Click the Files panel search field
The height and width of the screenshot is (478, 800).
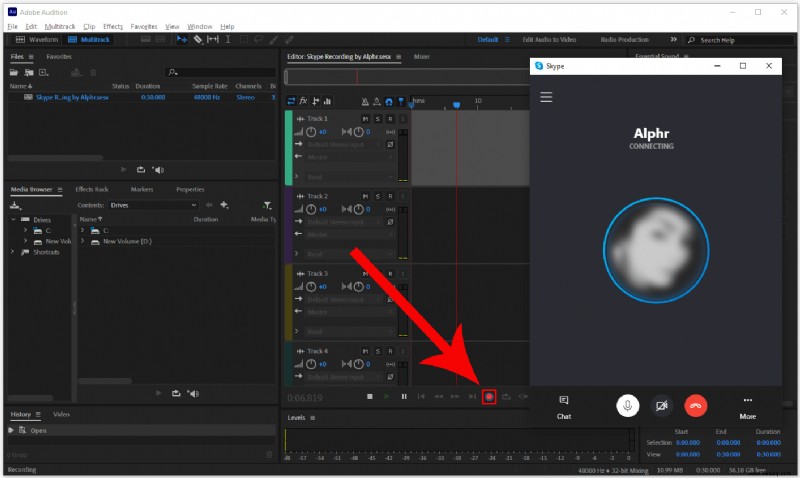[221, 72]
